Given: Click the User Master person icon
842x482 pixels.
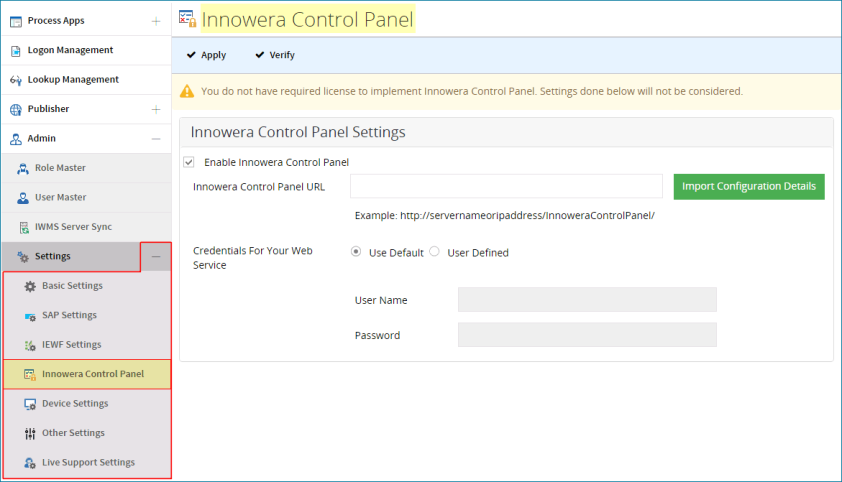Looking at the screenshot, I should 23,198.
